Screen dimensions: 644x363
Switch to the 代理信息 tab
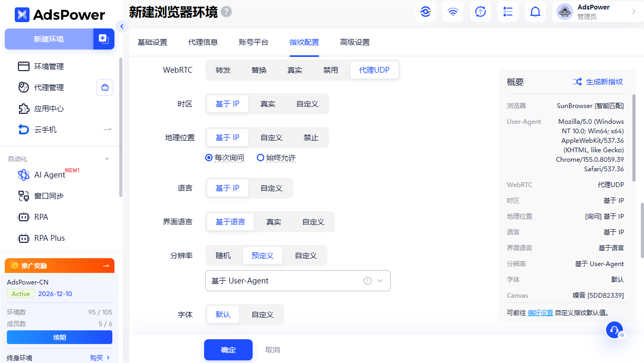[x=203, y=42]
